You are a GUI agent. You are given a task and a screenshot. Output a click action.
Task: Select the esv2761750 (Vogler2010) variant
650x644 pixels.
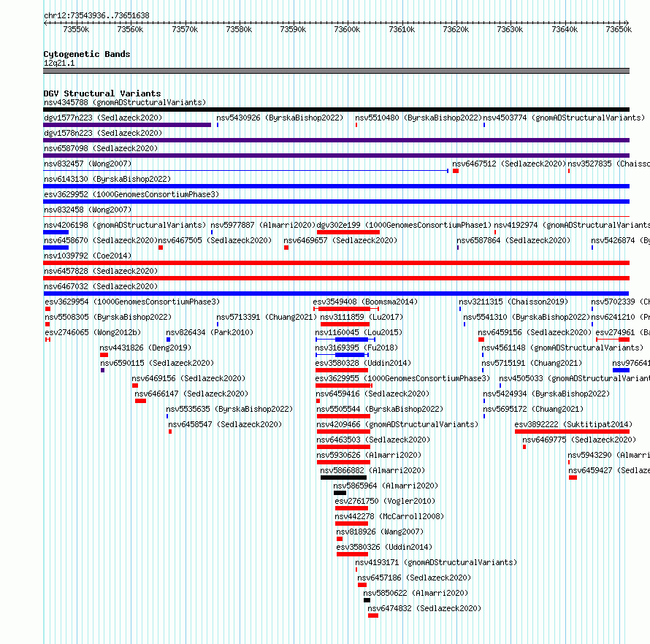click(x=385, y=501)
